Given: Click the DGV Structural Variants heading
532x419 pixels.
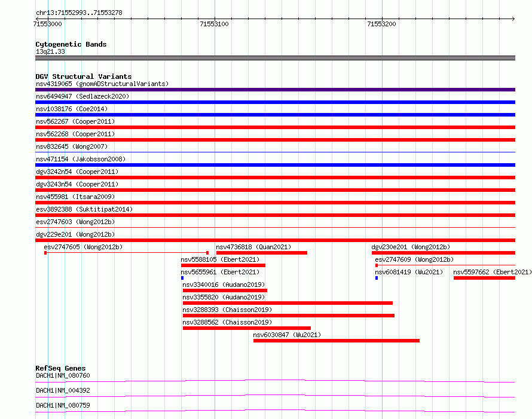Looking at the screenshot, I should pos(84,77).
